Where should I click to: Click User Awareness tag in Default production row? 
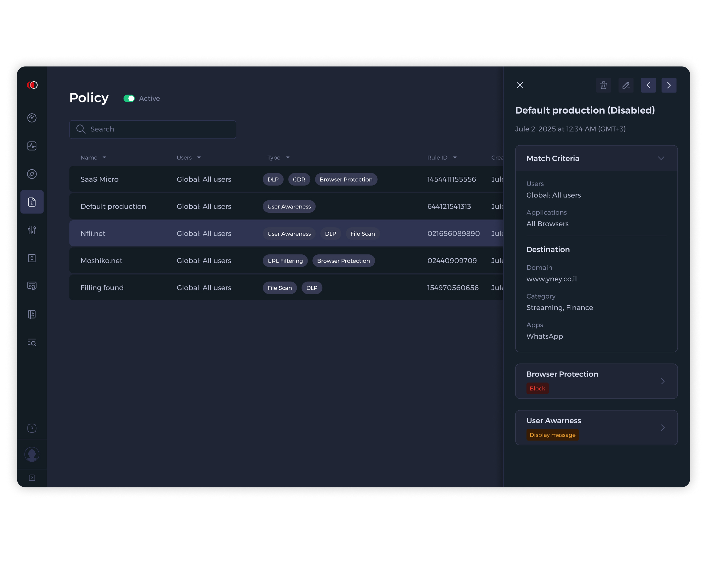(289, 206)
